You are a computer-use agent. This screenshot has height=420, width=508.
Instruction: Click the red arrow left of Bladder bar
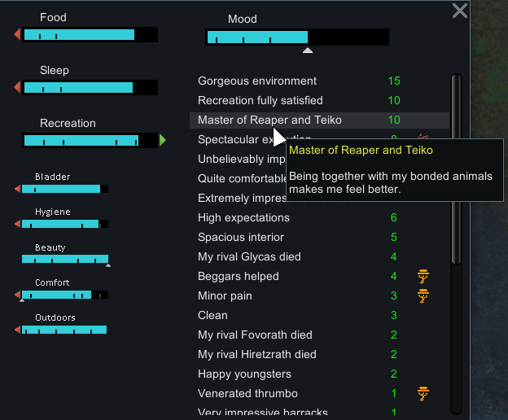tap(17, 189)
